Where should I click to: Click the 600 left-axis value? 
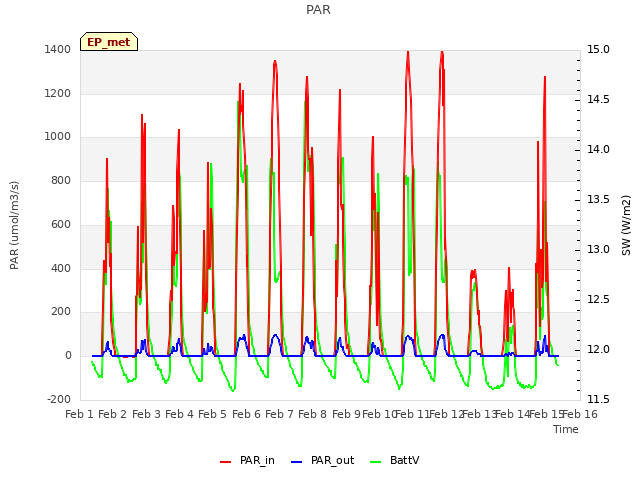61,224
